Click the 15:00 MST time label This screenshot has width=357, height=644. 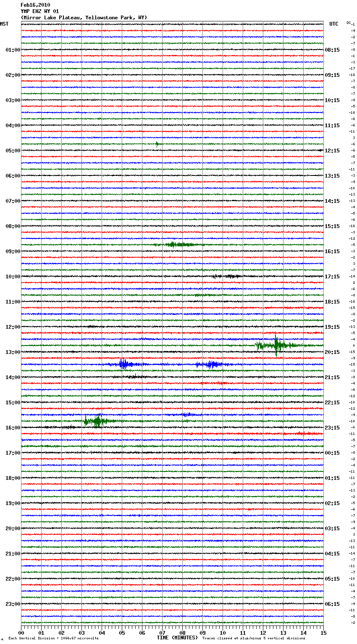(13, 403)
